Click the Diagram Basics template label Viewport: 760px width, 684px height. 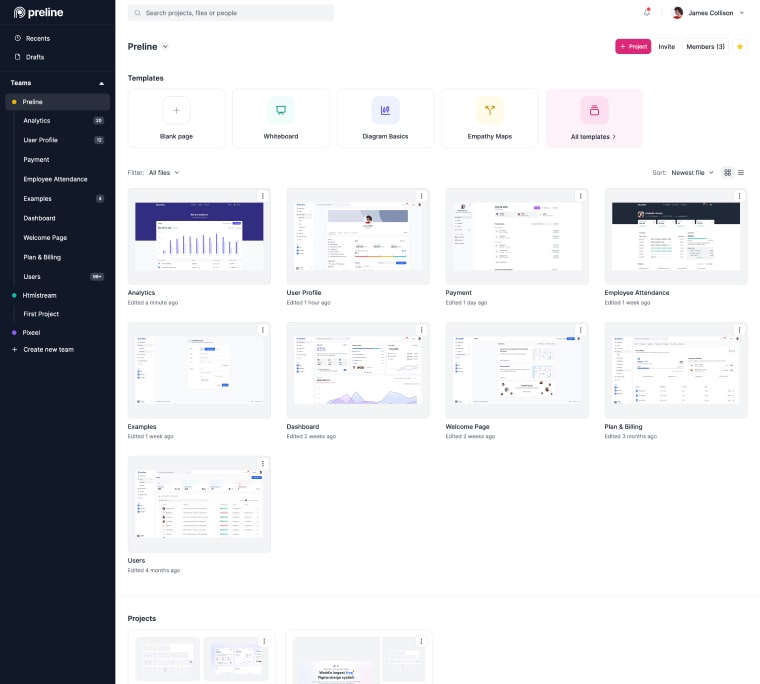[x=385, y=137]
